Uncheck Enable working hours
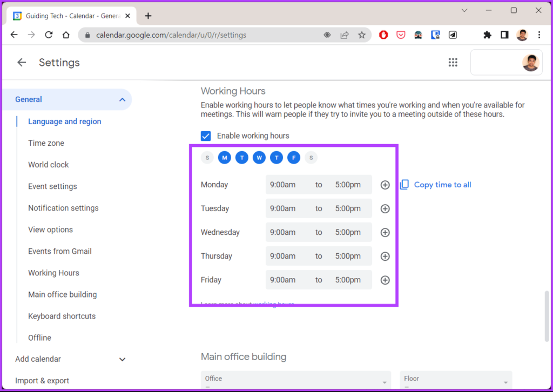 point(206,136)
